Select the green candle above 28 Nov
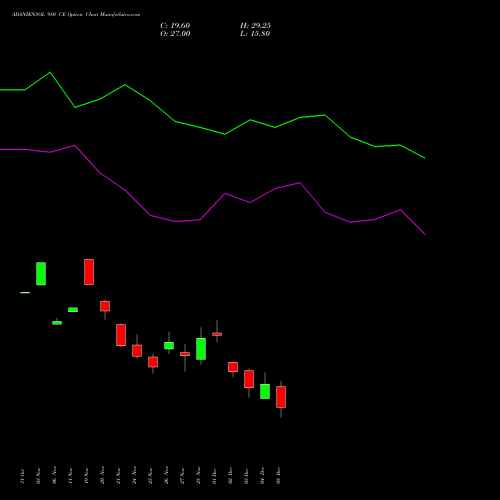The width and height of the screenshot is (500, 500). click(x=201, y=349)
